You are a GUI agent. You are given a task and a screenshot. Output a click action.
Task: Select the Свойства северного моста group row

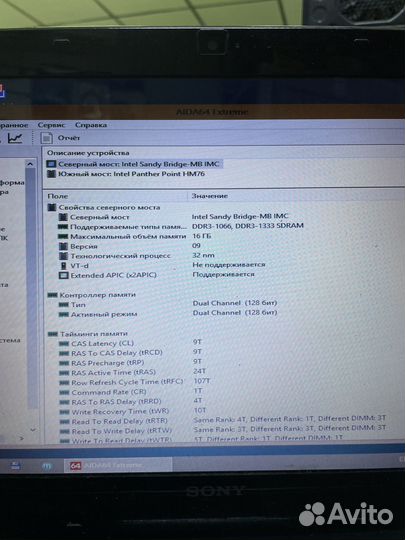pos(109,207)
